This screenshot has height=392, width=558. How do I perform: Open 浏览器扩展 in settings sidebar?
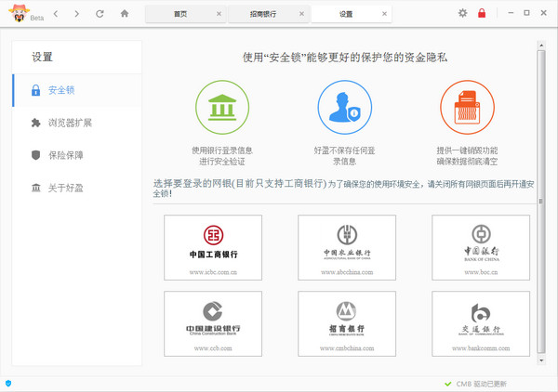[x=70, y=123]
